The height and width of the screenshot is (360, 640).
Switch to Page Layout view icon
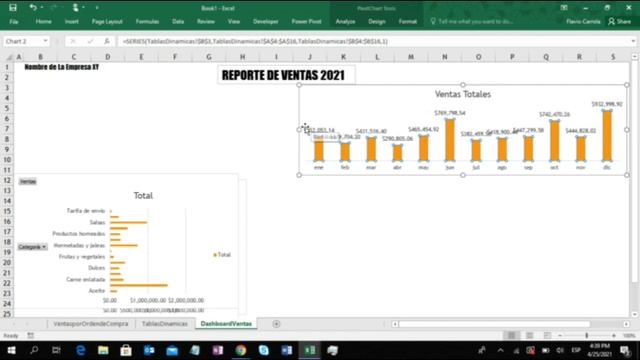pos(529,336)
